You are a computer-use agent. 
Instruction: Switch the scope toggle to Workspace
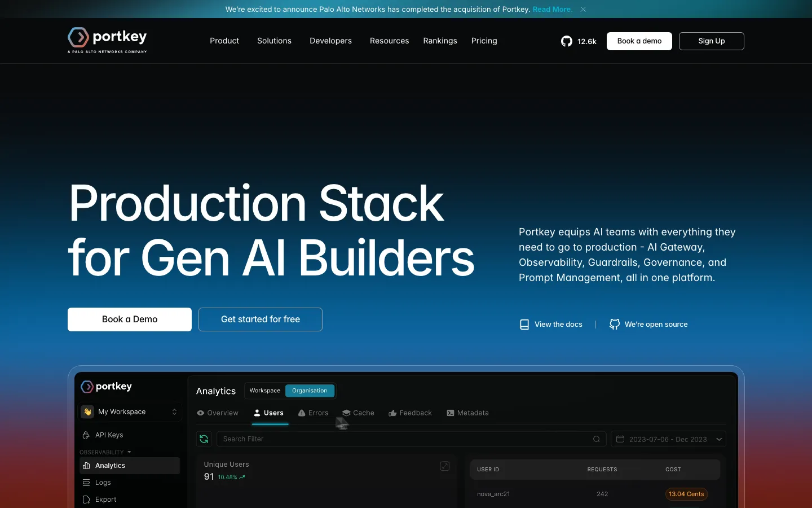[265, 391]
